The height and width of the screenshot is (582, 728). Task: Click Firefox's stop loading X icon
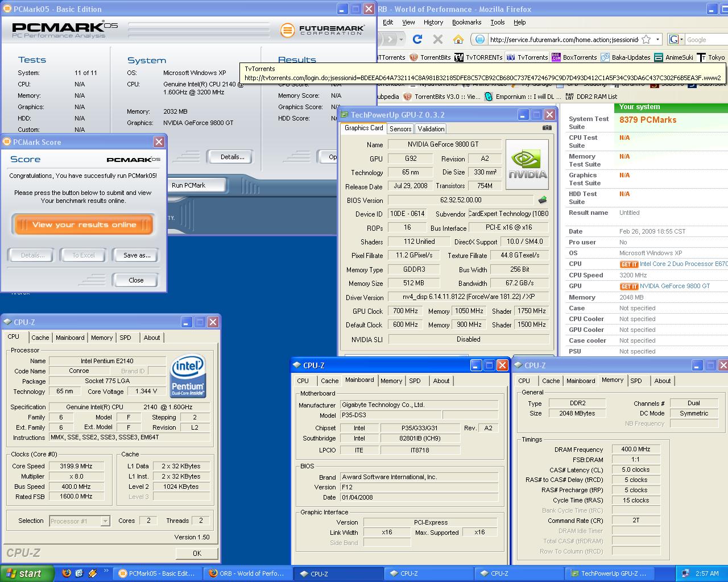(438, 39)
